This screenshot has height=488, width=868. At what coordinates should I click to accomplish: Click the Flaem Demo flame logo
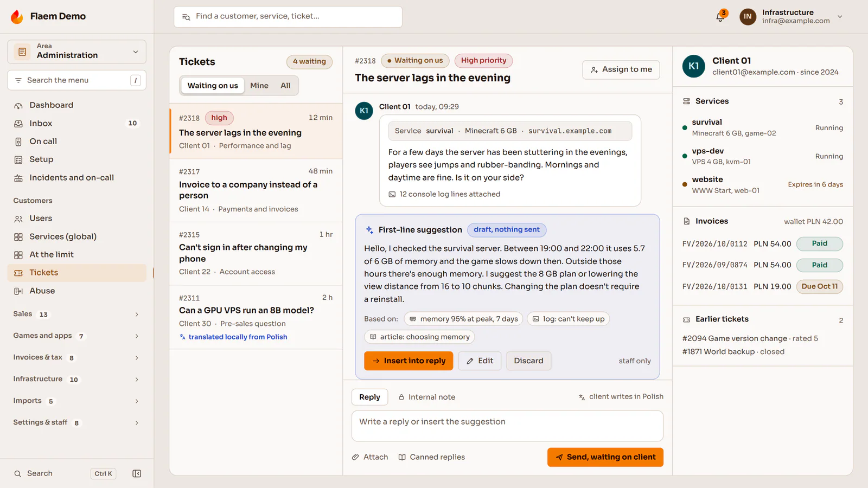coord(17,17)
